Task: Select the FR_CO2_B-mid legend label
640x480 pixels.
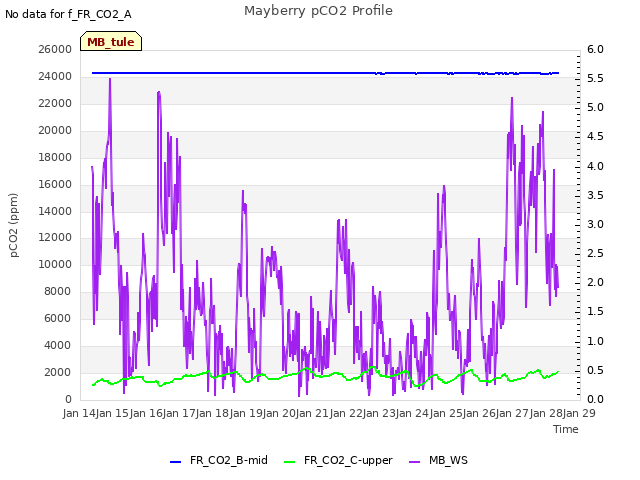Action: tap(229, 460)
